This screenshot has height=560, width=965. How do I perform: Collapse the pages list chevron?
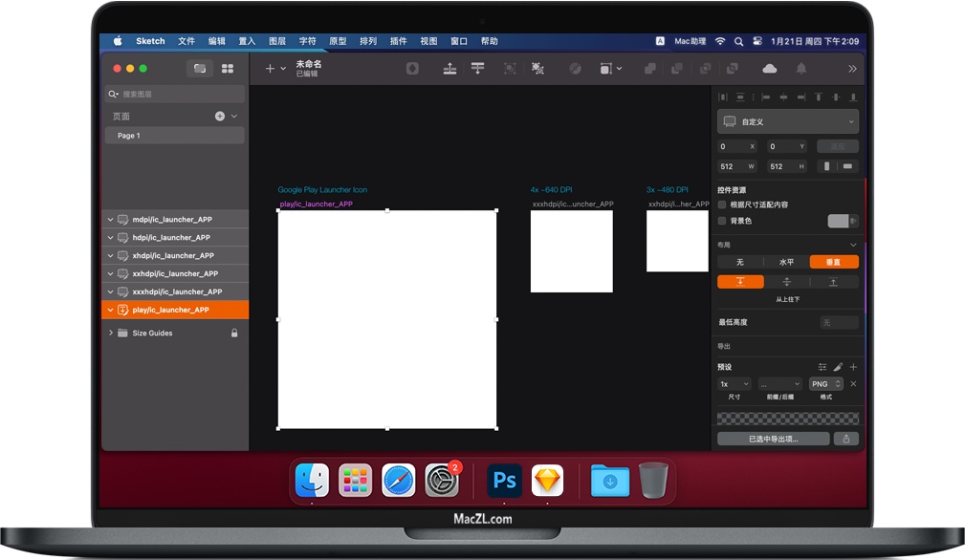click(234, 117)
